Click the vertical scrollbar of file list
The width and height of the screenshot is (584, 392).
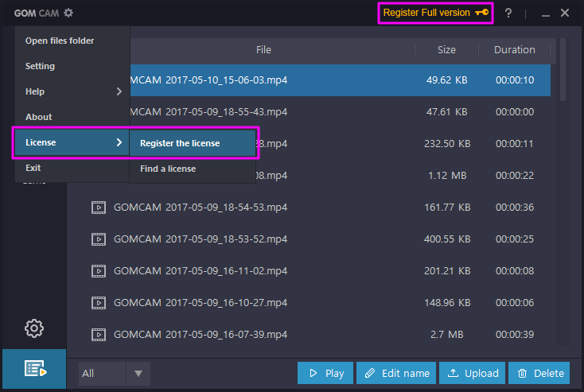click(563, 70)
